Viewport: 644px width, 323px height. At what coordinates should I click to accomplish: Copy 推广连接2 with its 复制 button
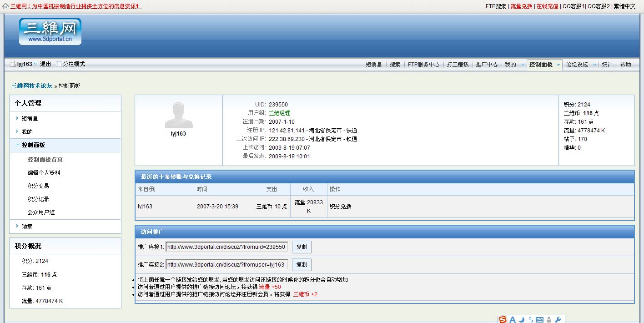coord(302,264)
